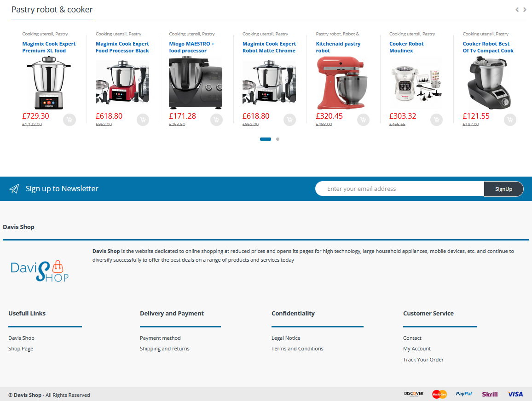
Task: Click the Skrill payment icon
Action: click(x=490, y=394)
